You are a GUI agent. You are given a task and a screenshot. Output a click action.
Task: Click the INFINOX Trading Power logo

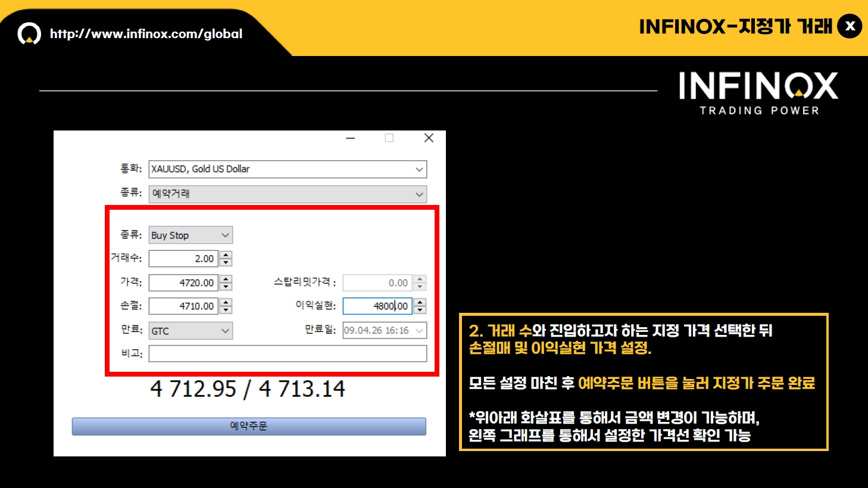coord(759,94)
